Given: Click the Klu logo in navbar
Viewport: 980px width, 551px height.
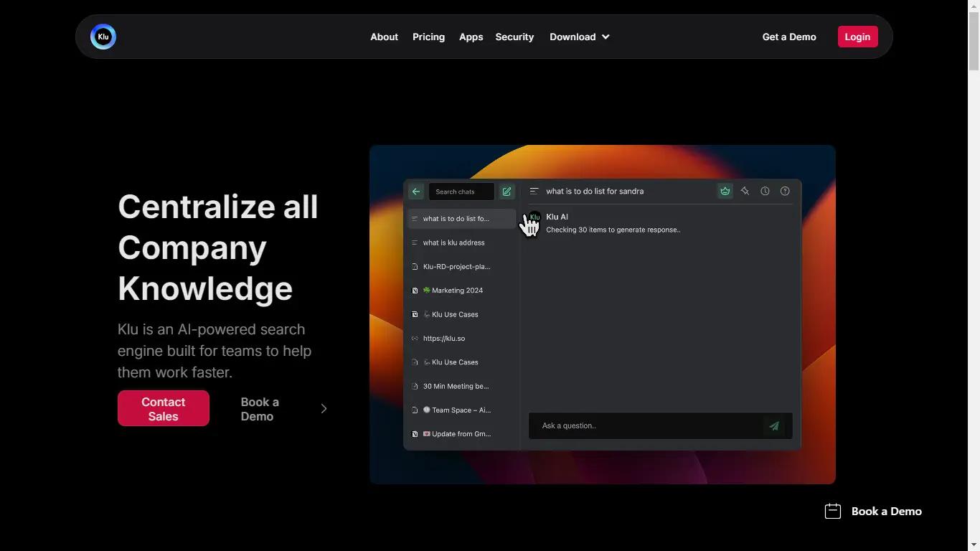Looking at the screenshot, I should click(x=103, y=37).
